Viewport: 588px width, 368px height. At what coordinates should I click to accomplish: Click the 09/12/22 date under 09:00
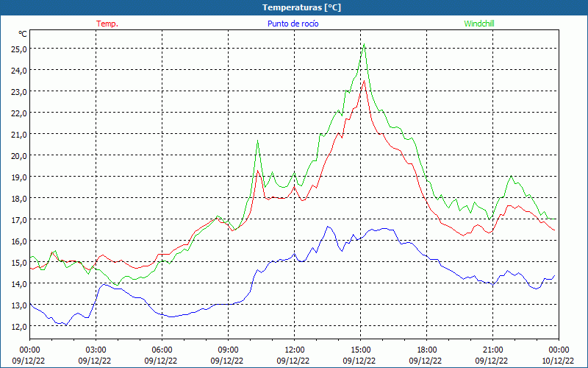227,361
